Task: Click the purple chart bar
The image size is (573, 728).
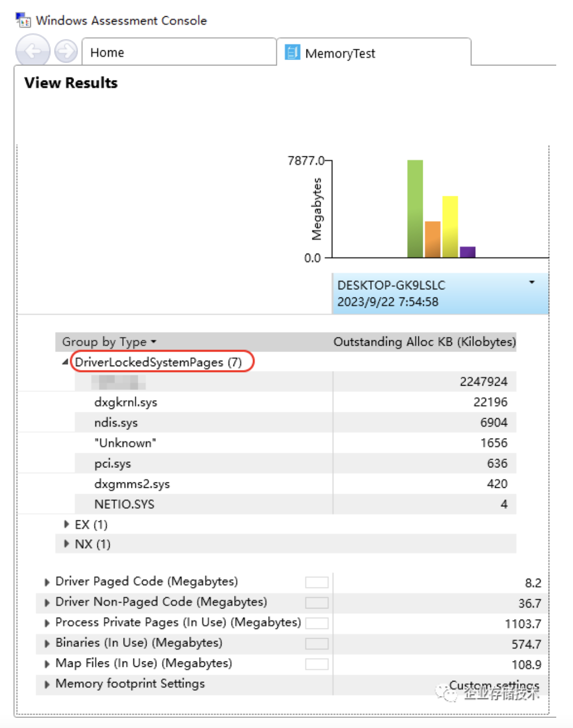Action: point(468,252)
